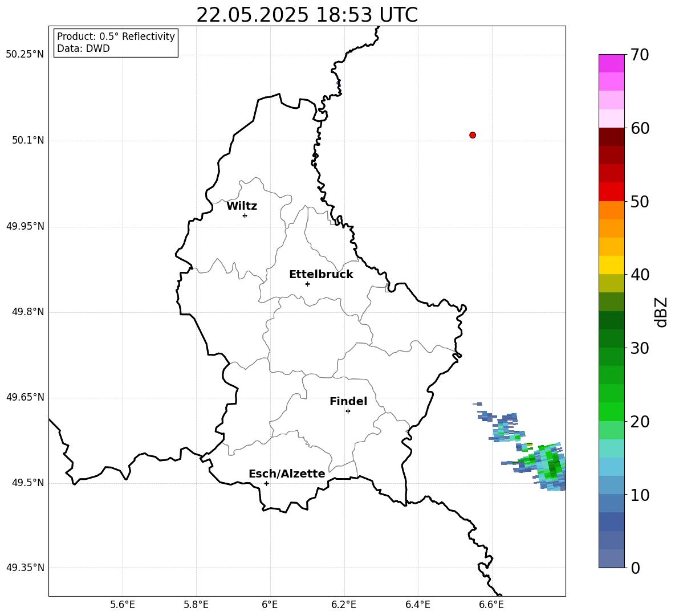Viewport: 675px width, 616px height.
Task: Click the "Product: 0.5° Reflectivity" legend text
Action: click(116, 36)
